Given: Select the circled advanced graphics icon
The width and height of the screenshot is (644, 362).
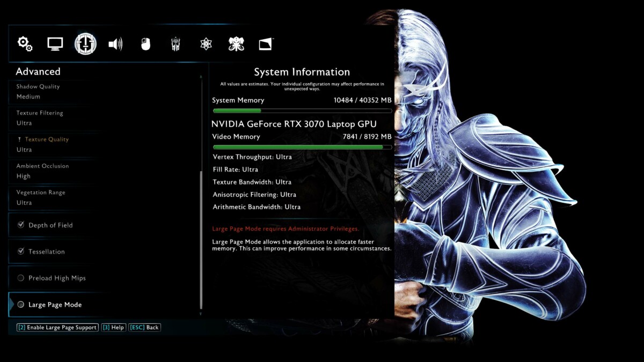Looking at the screenshot, I should (85, 43).
